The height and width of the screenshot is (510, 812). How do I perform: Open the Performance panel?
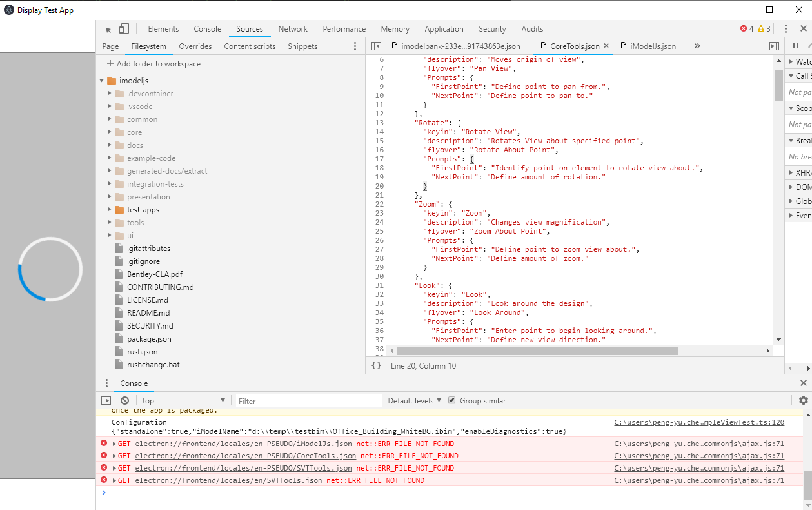344,29
